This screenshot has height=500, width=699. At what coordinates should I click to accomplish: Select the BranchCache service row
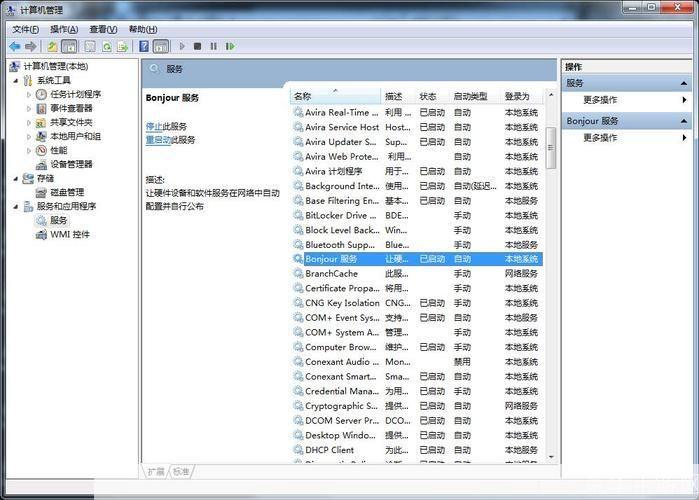point(416,274)
